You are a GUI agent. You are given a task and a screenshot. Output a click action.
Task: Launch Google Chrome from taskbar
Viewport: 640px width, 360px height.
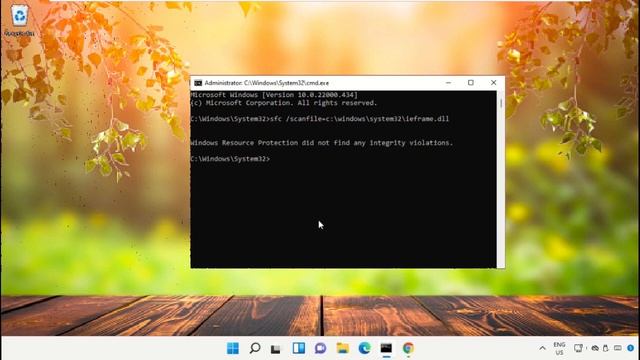408,348
